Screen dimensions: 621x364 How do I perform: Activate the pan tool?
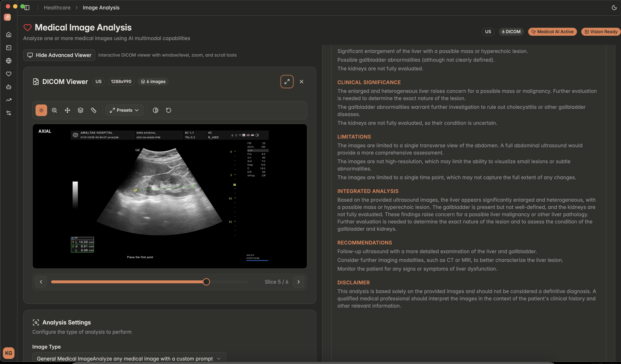pos(67,110)
